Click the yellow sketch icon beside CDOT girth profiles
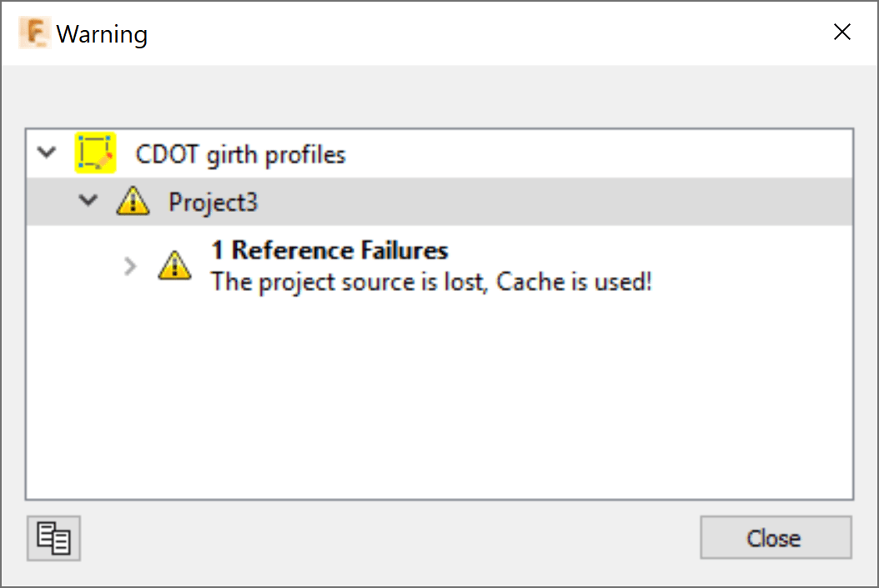Screen dimensions: 879x588 [x=94, y=153]
